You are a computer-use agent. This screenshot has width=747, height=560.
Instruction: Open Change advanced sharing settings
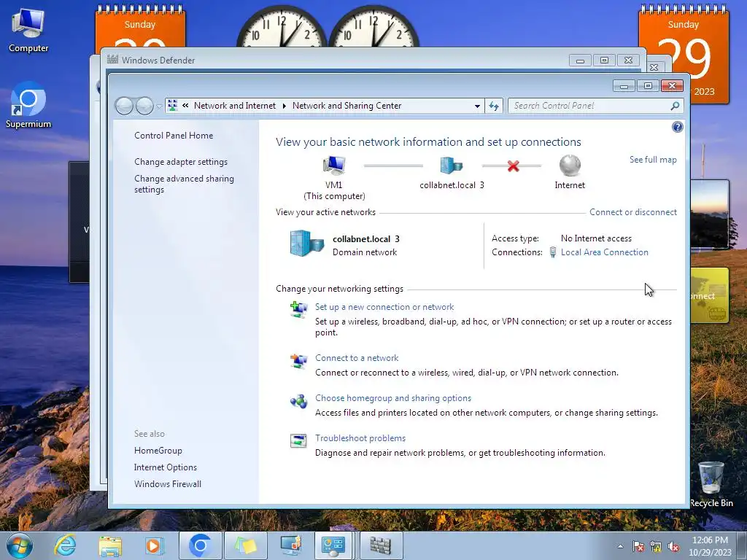(184, 184)
